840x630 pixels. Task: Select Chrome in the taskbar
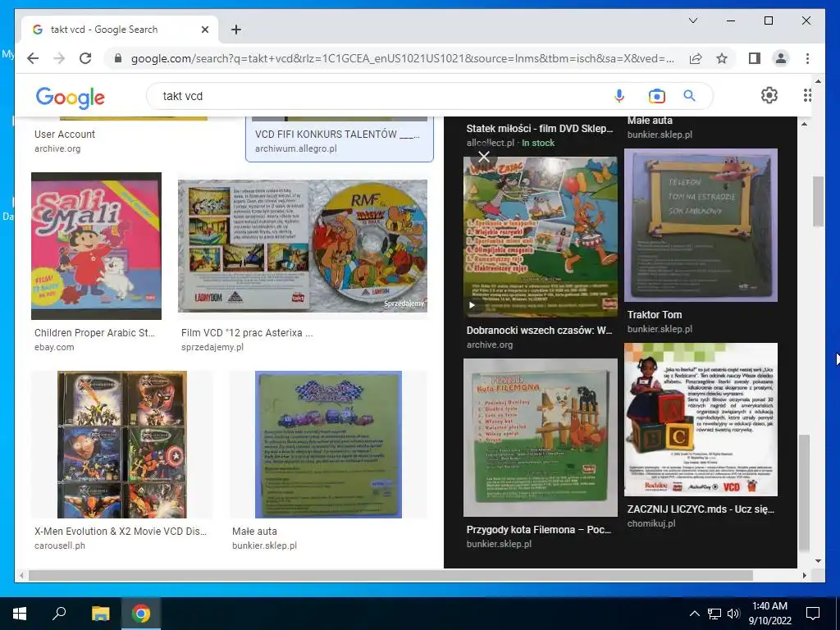[x=141, y=614]
